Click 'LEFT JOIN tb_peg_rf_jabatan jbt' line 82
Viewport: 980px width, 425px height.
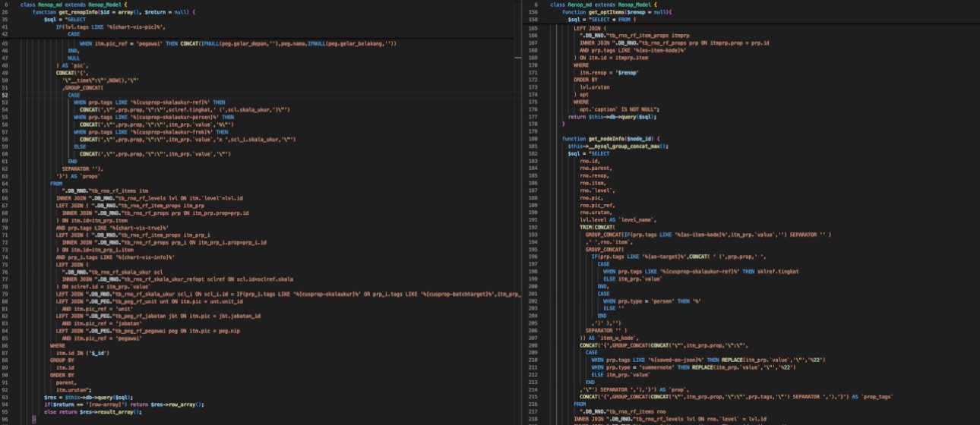click(x=158, y=316)
